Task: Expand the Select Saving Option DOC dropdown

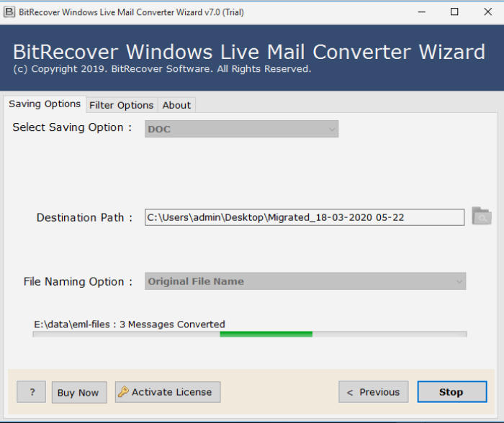Action: click(x=241, y=129)
